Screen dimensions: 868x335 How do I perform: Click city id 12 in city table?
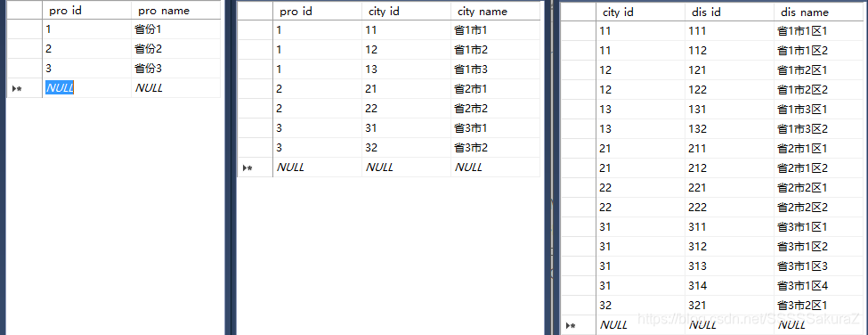coord(406,50)
